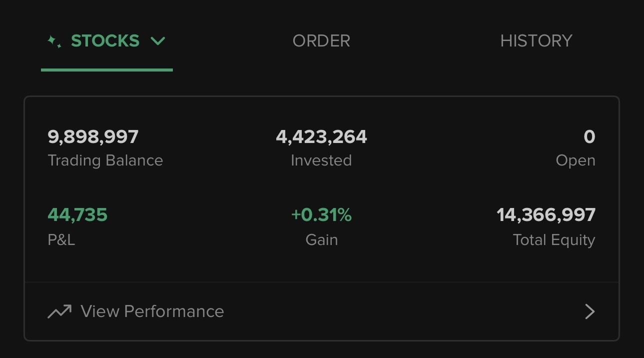Click the Invested amount 4,423,264
The image size is (644, 358).
tap(321, 136)
